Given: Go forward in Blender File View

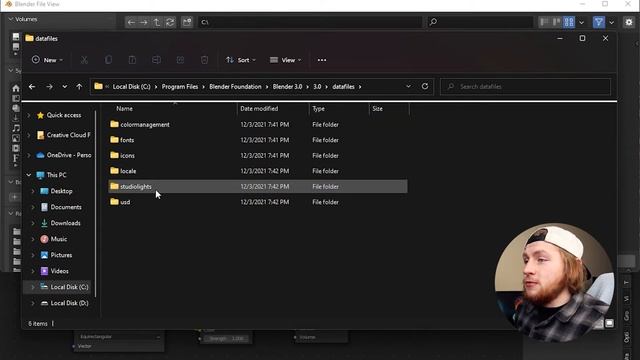Looking at the screenshot, I should point(144,22).
